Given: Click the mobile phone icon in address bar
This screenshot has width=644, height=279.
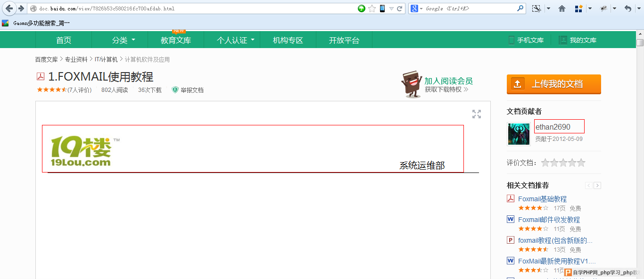Looking at the screenshot, I should [x=382, y=8].
